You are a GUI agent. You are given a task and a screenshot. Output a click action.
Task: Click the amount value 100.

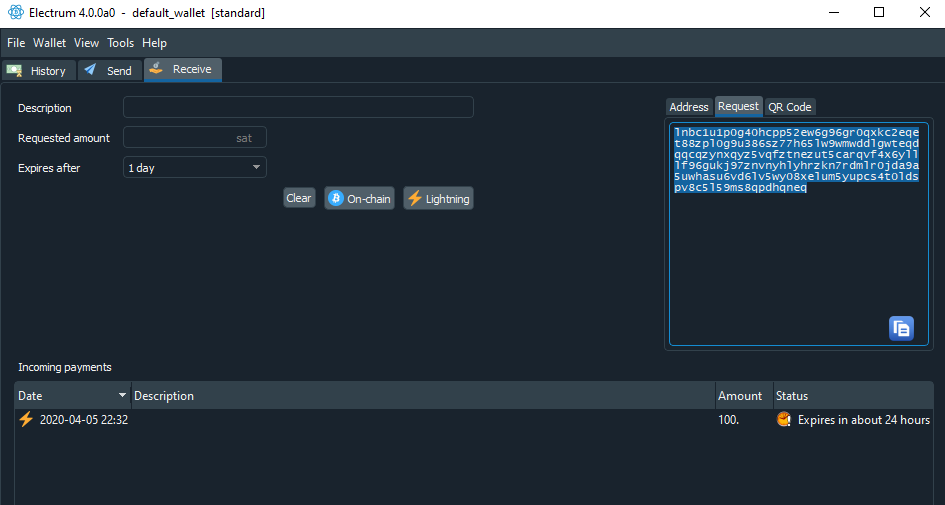[729, 419]
